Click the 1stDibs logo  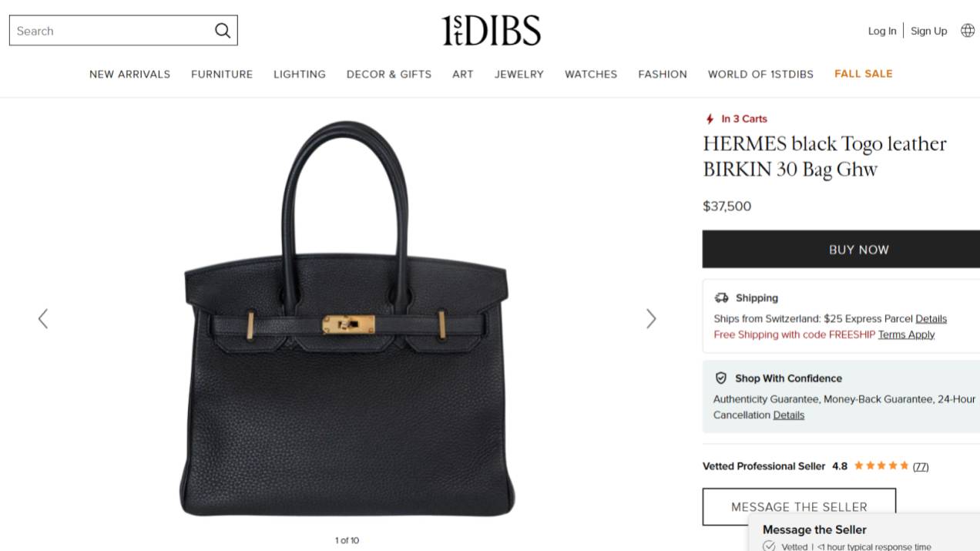click(491, 31)
